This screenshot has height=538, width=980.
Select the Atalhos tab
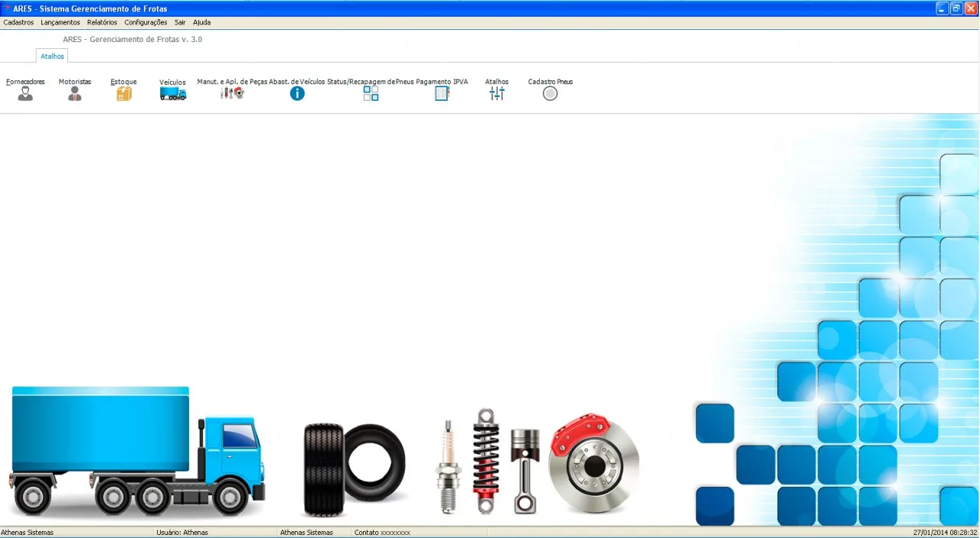52,56
